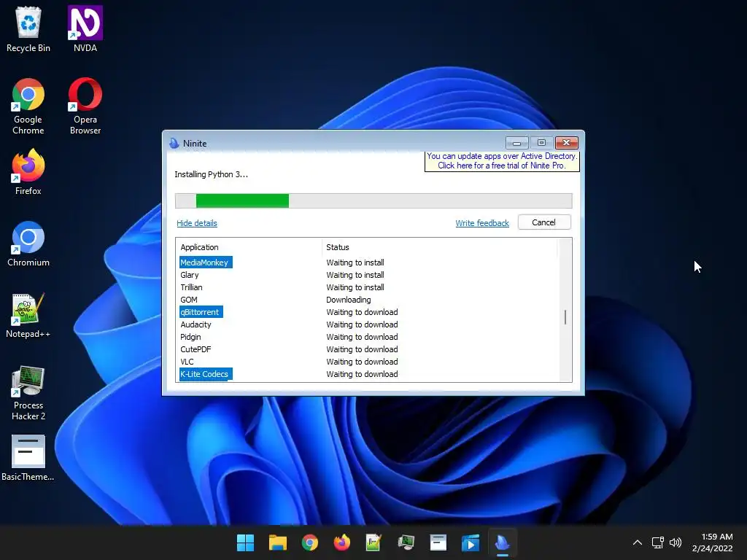This screenshot has height=560, width=747.
Task: Open Chrome from the taskbar
Action: point(309,542)
